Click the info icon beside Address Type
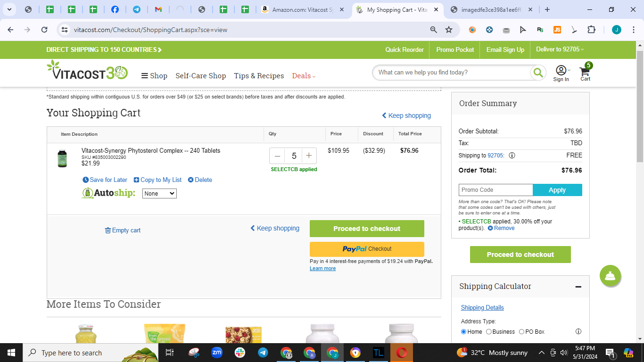Screen dimensions: 644x362 coord(578,331)
